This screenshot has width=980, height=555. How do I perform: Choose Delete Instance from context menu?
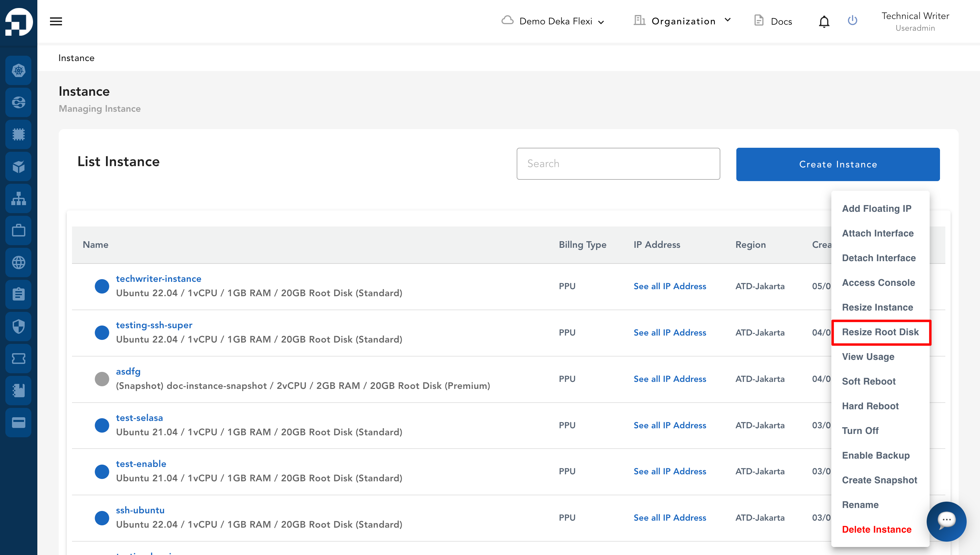tap(876, 529)
